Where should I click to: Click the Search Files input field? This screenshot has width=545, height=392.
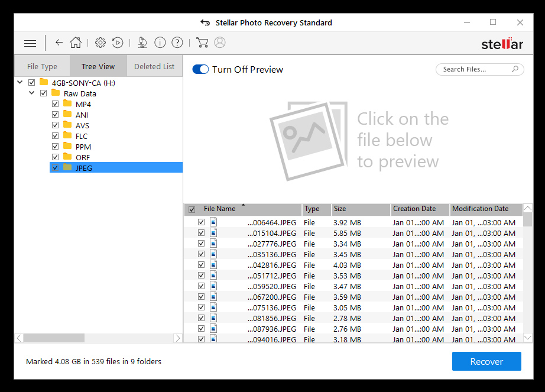coord(475,69)
